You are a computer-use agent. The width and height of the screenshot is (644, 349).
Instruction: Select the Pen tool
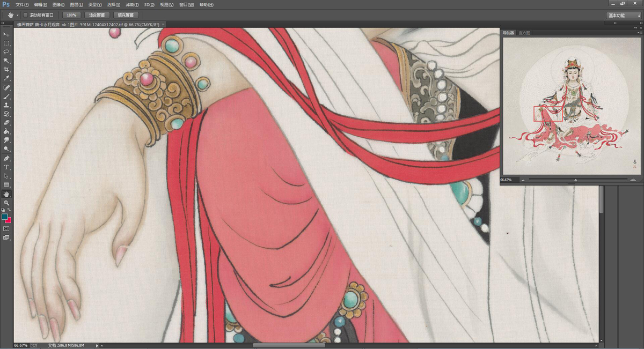(6, 159)
